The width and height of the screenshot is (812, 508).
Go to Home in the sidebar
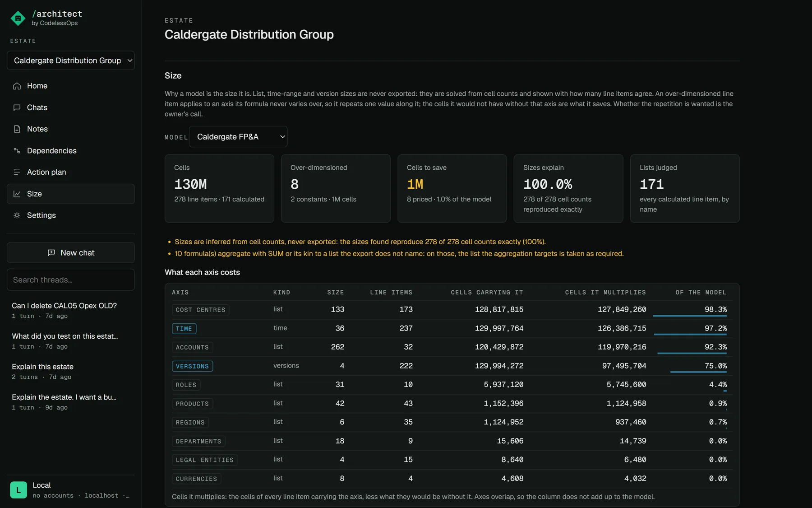tap(71, 86)
